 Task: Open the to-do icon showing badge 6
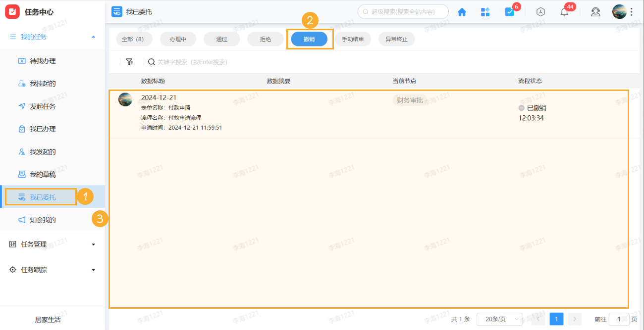tap(510, 11)
